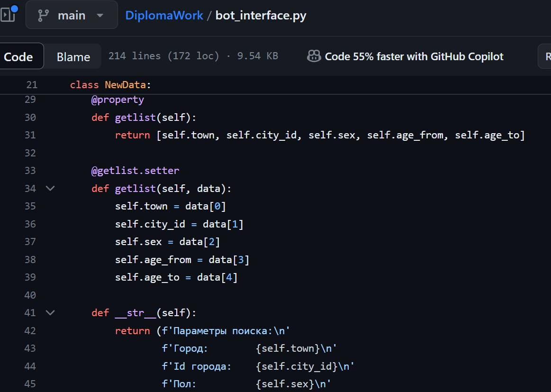Screen dimensions: 551x392
Task: Select line number 36
Action: [30, 224]
